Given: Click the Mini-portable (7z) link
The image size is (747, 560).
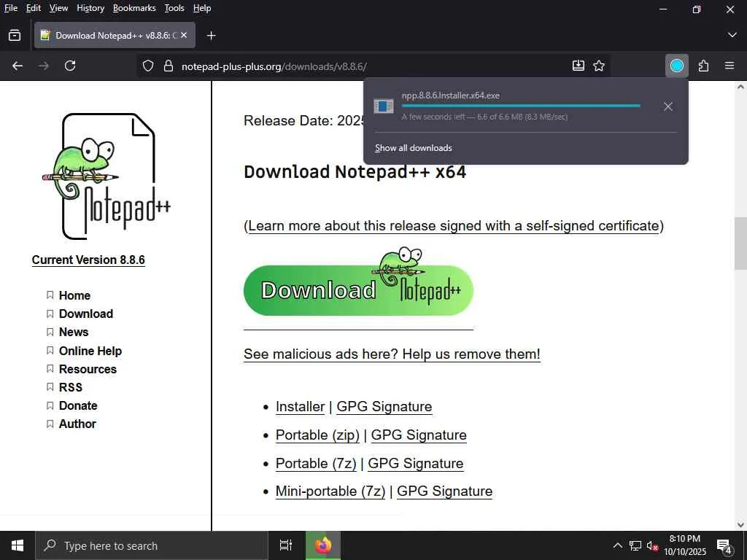Looking at the screenshot, I should 330,491.
